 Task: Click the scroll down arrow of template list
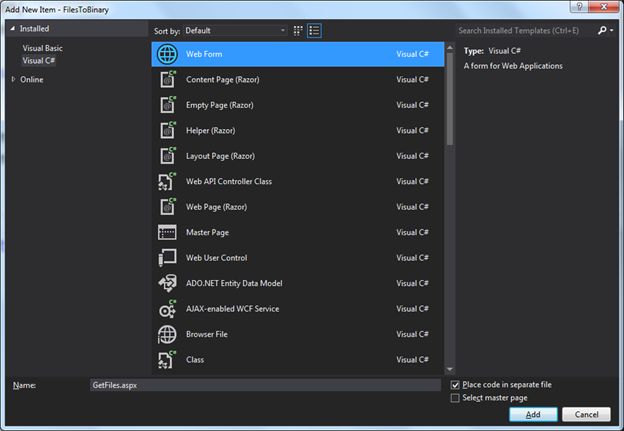(450, 369)
